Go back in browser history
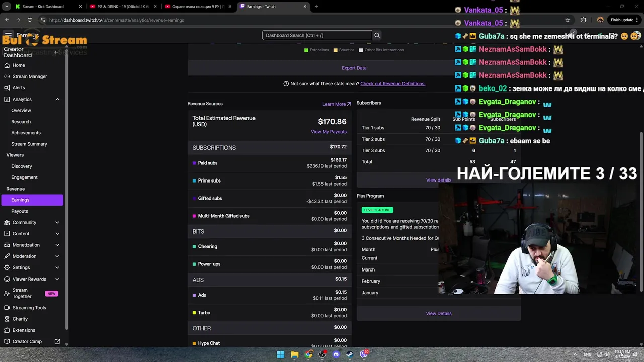This screenshot has width=644, height=362. tap(7, 20)
